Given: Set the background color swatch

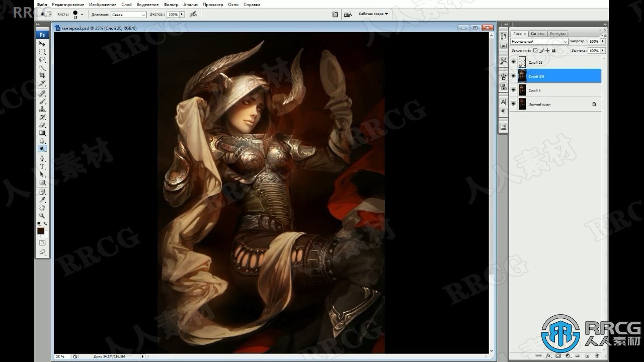Looking at the screenshot, I should pos(45,234).
